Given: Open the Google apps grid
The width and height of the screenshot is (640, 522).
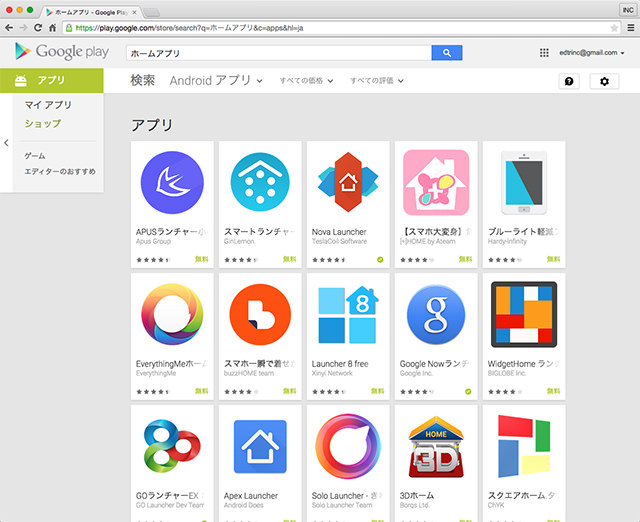Looking at the screenshot, I should [x=544, y=53].
